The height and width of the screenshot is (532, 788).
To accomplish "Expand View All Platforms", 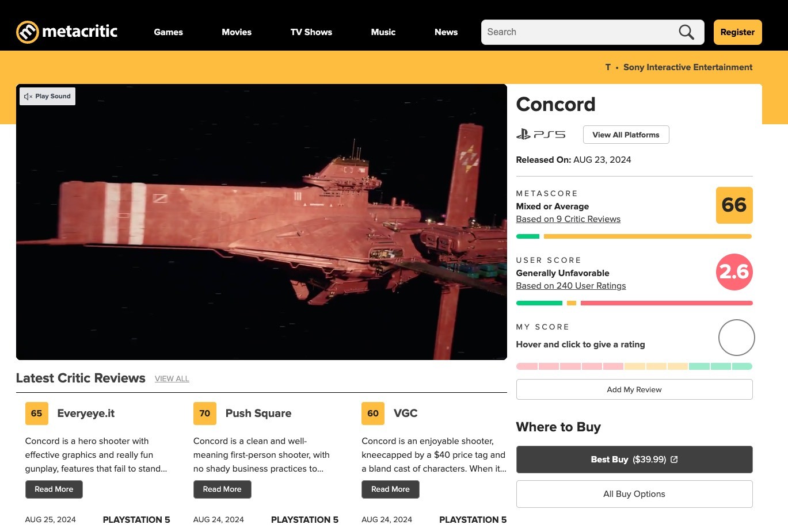I will [626, 135].
